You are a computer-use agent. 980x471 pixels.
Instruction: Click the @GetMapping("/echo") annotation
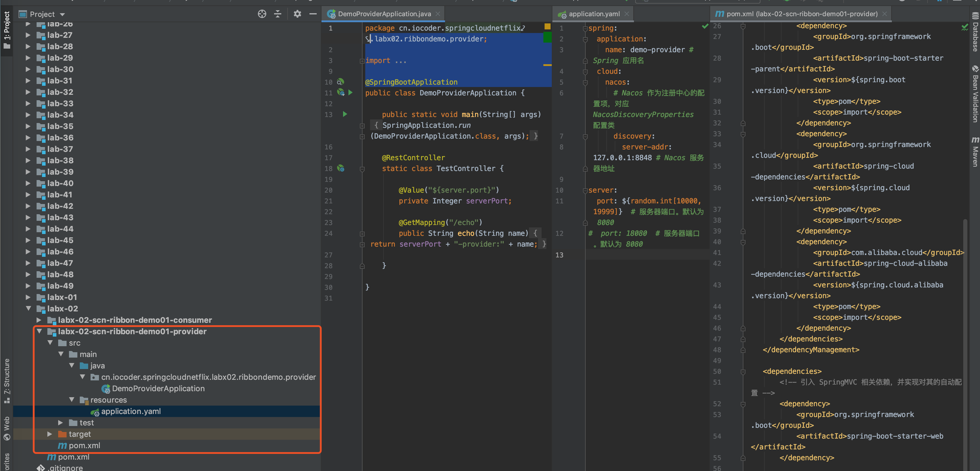[x=440, y=223]
